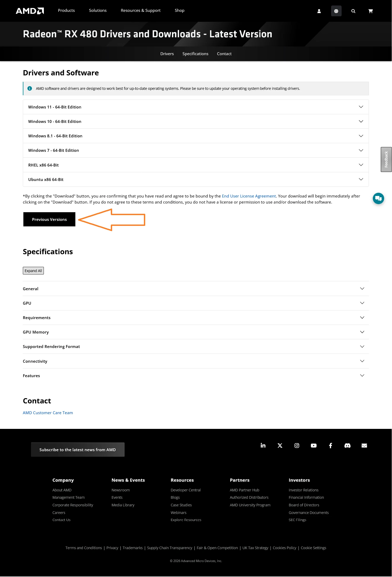Expand the General specifications section
This screenshot has width=392, height=577.
196,289
